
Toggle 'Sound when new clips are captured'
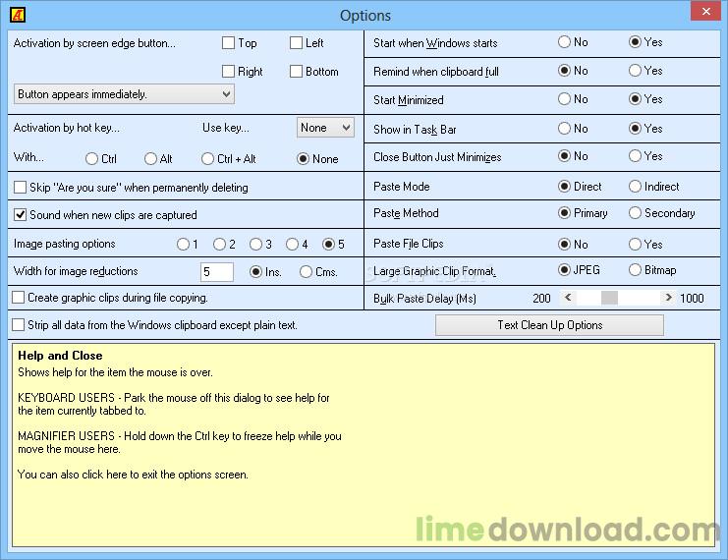(21, 215)
